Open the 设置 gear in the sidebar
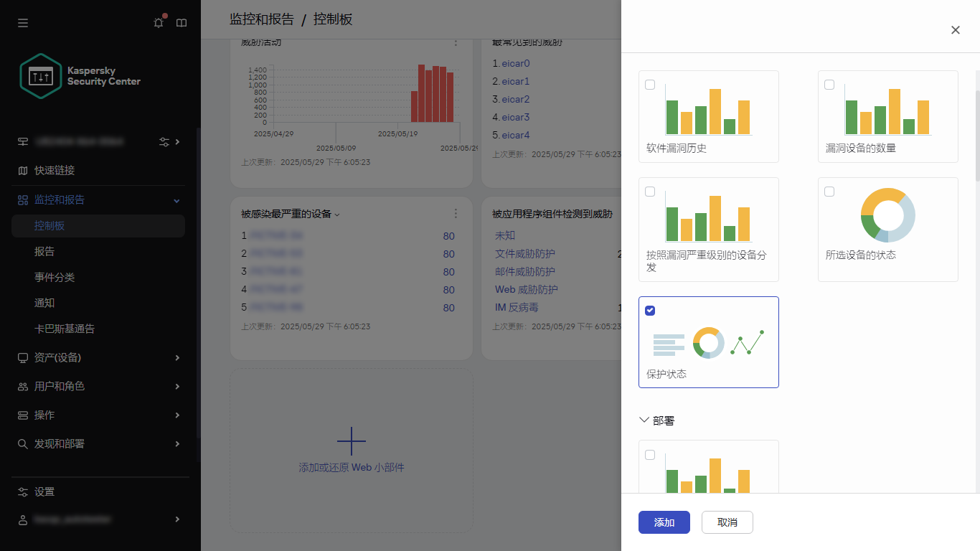The width and height of the screenshot is (980, 551). (x=44, y=491)
